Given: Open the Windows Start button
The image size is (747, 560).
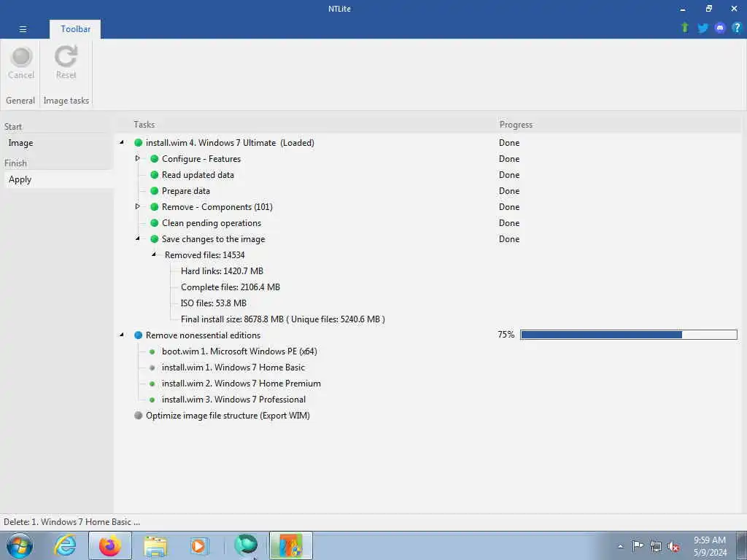Looking at the screenshot, I should point(20,545).
